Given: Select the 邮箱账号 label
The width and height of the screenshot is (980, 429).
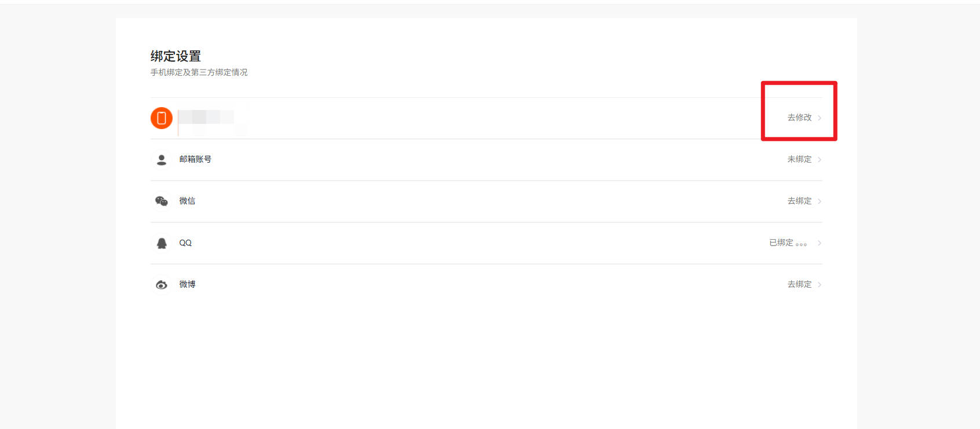Looking at the screenshot, I should (195, 159).
